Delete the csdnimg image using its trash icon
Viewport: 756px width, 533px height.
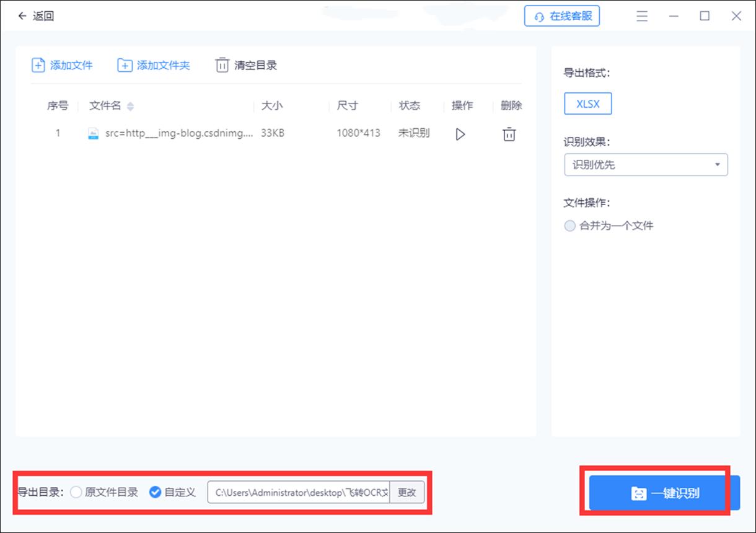tap(509, 134)
